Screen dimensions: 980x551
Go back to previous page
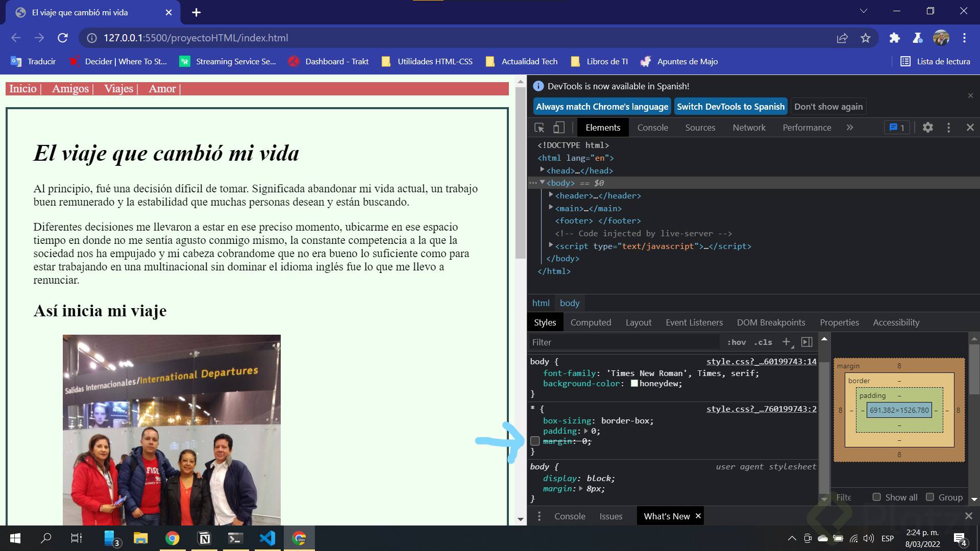click(16, 38)
